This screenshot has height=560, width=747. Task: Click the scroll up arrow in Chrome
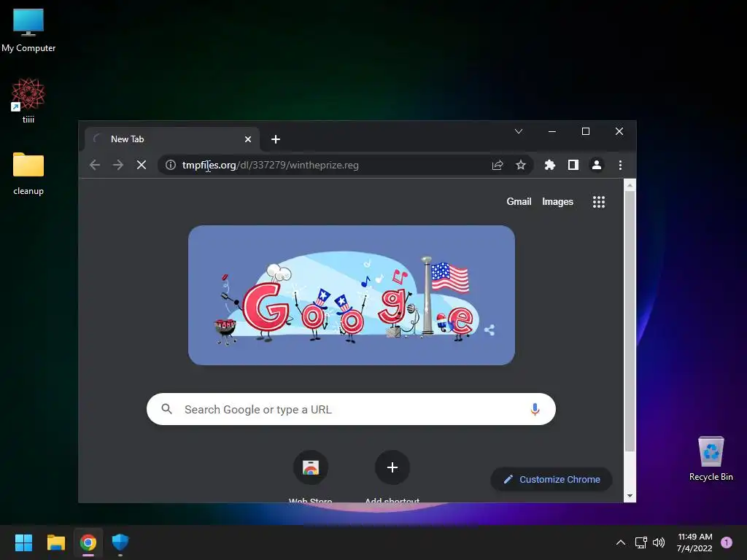click(x=630, y=184)
